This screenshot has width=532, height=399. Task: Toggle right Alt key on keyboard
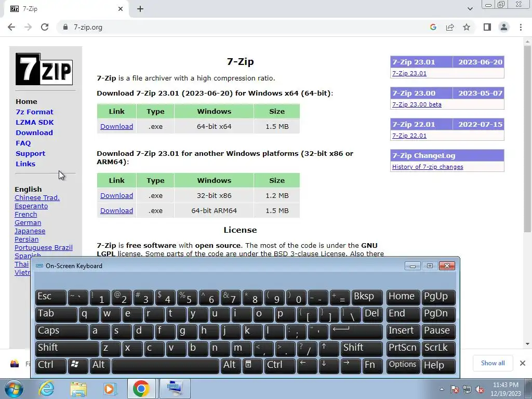click(231, 366)
